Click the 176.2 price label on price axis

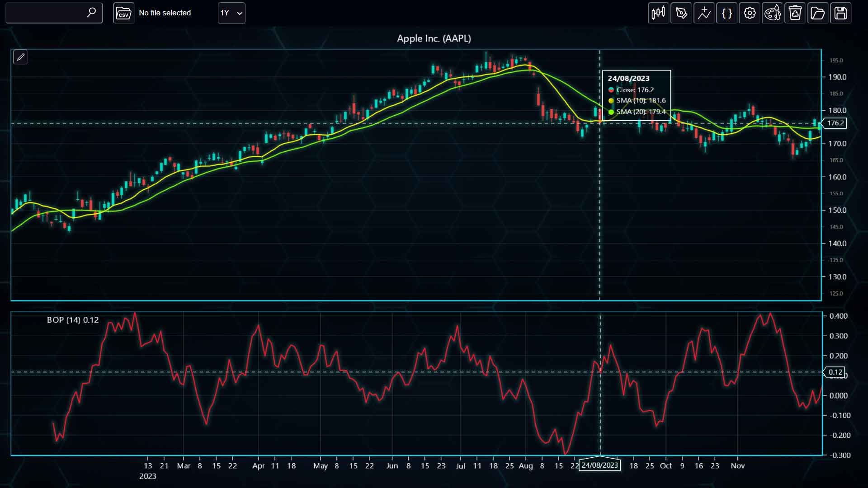point(835,123)
